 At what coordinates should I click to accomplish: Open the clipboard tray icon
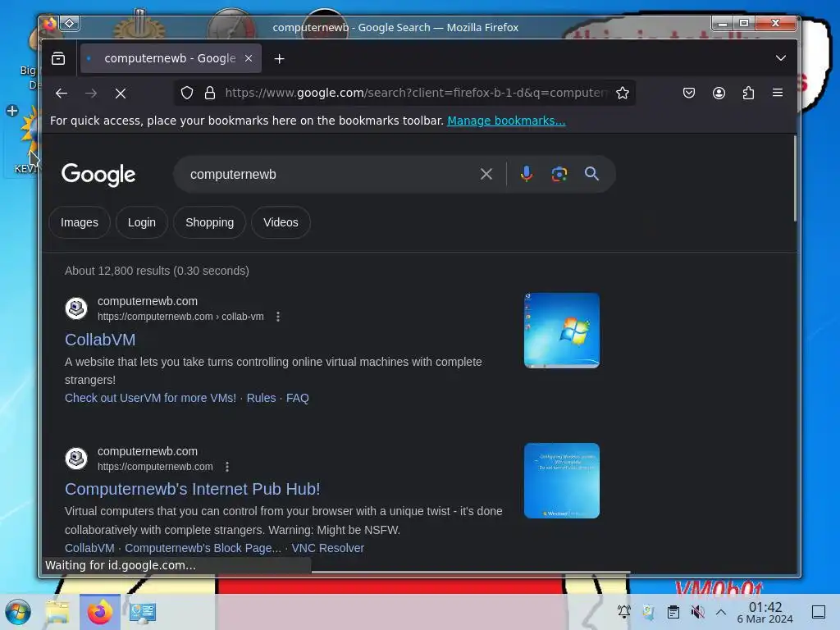pos(673,611)
